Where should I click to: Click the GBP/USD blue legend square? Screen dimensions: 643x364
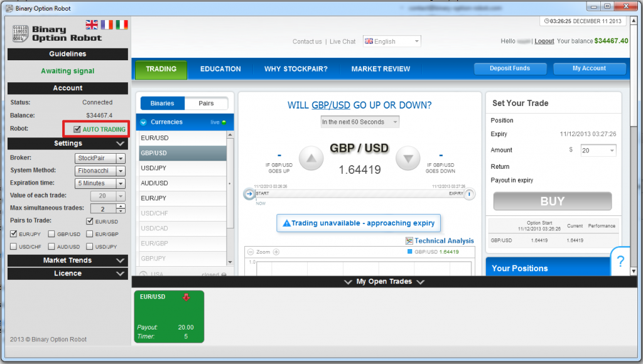pos(409,252)
